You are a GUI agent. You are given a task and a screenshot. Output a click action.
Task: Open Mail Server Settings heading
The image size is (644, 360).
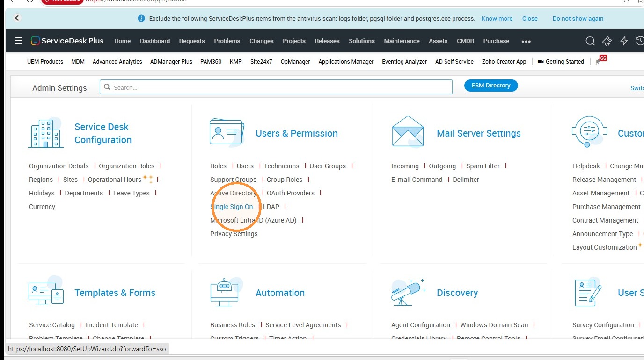pos(479,133)
